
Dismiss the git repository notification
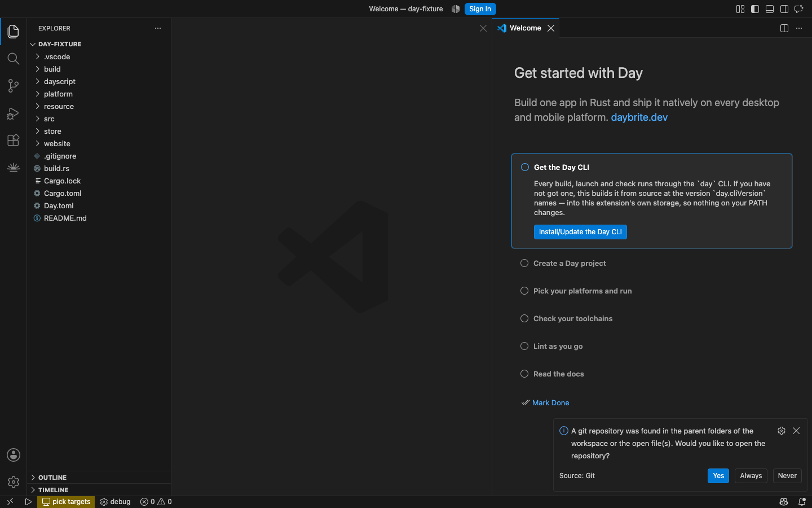pyautogui.click(x=796, y=431)
